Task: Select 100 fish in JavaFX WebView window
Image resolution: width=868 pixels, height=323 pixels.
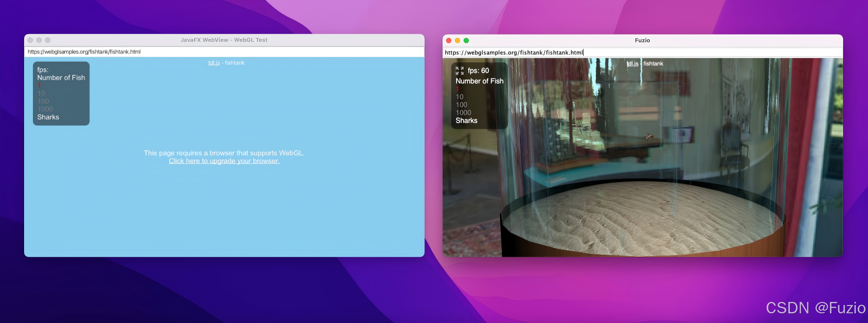Action: point(43,101)
